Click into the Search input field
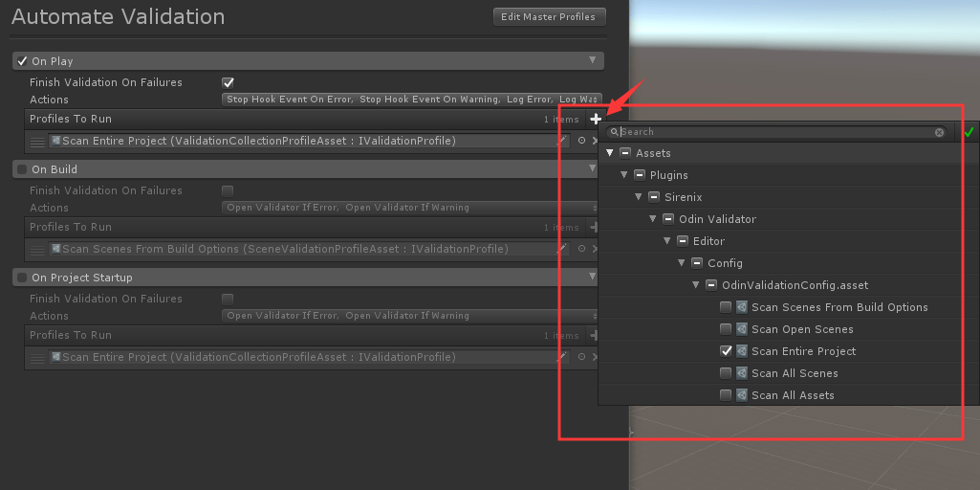 pyautogui.click(x=774, y=132)
